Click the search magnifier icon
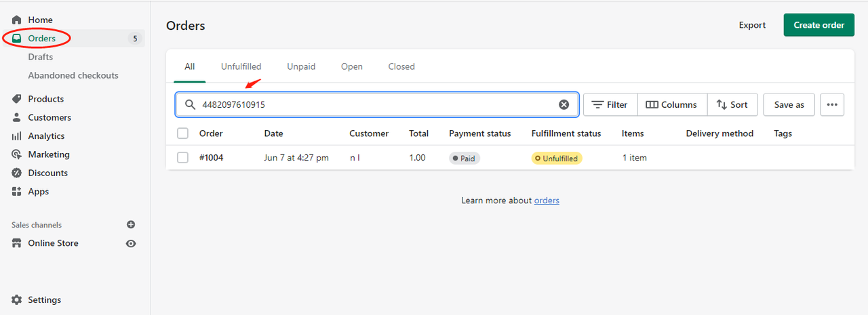Image resolution: width=868 pixels, height=315 pixels. coord(191,105)
